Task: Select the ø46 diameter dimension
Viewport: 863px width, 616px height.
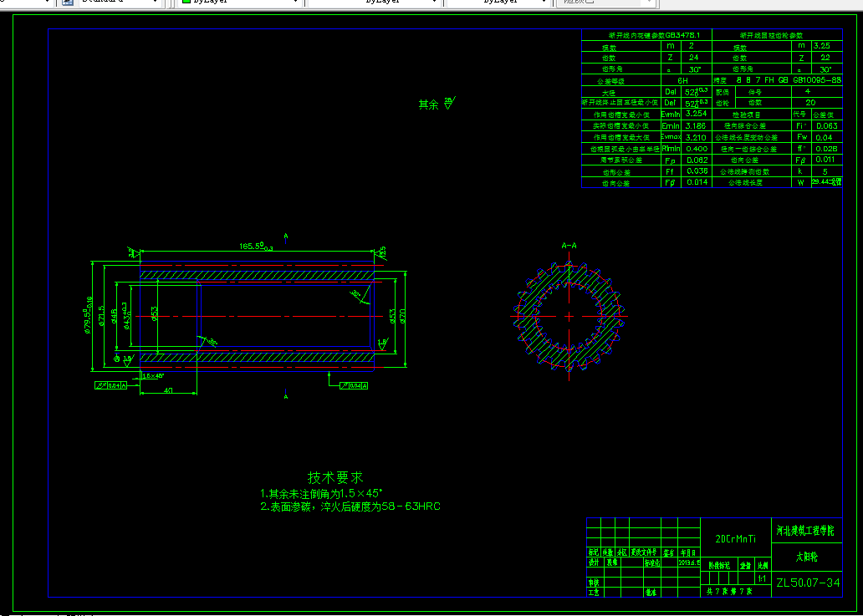Action: click(114, 316)
